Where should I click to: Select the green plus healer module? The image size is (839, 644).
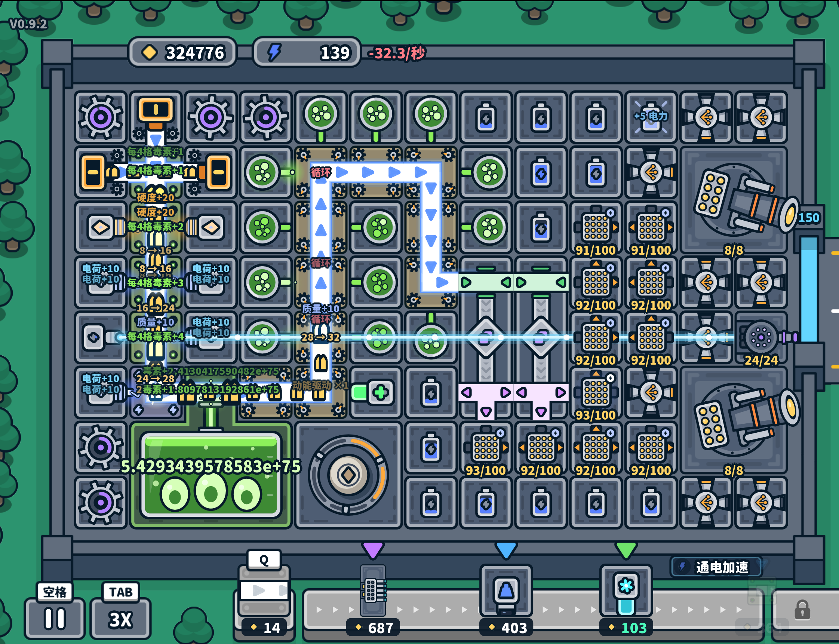(x=376, y=393)
